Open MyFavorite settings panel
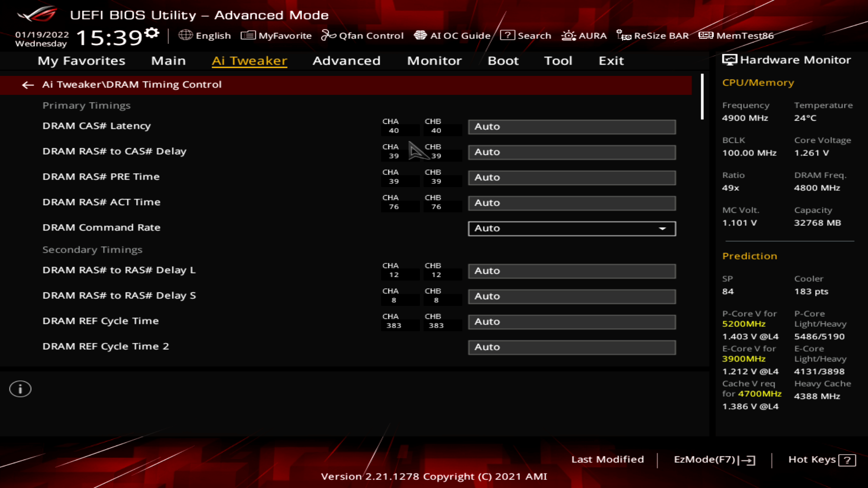The height and width of the screenshot is (488, 868). click(277, 35)
